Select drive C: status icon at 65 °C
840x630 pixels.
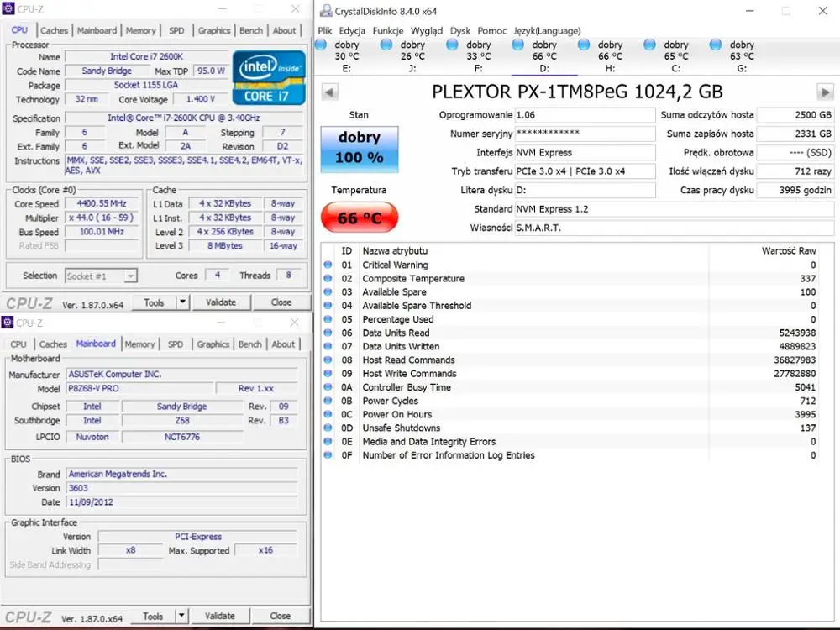tap(650, 45)
